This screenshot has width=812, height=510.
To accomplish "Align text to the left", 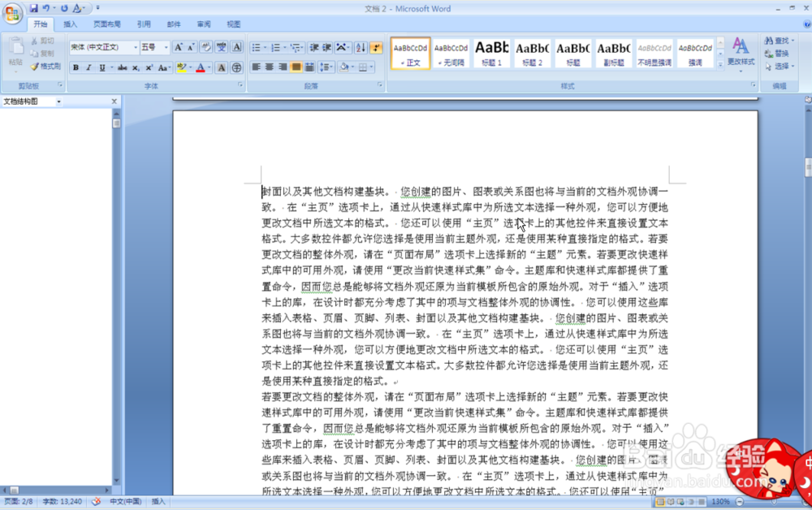I will click(x=257, y=67).
